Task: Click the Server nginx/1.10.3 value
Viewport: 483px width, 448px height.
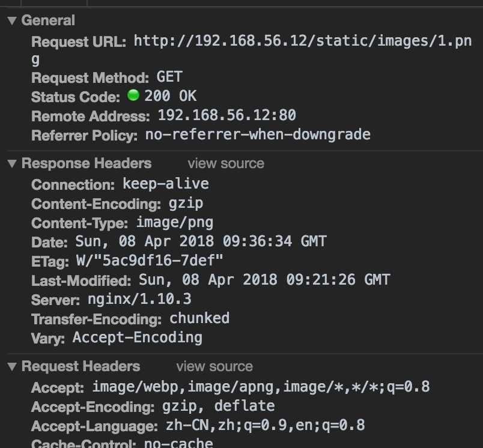Action: coord(139,299)
